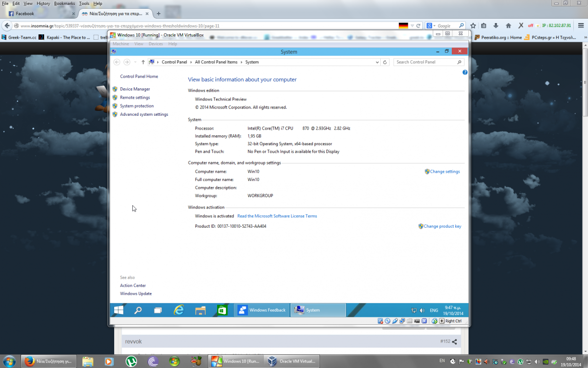Open System protection link
This screenshot has width=588, height=368.
[x=137, y=106]
